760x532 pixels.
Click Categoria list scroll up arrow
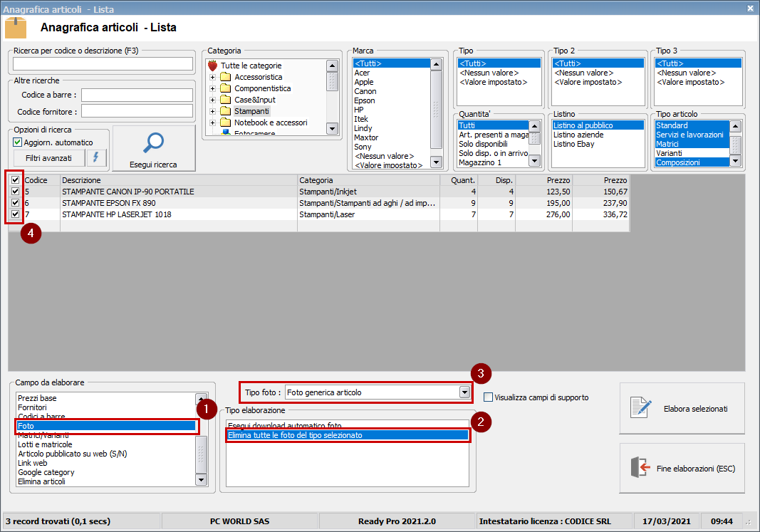click(x=332, y=66)
